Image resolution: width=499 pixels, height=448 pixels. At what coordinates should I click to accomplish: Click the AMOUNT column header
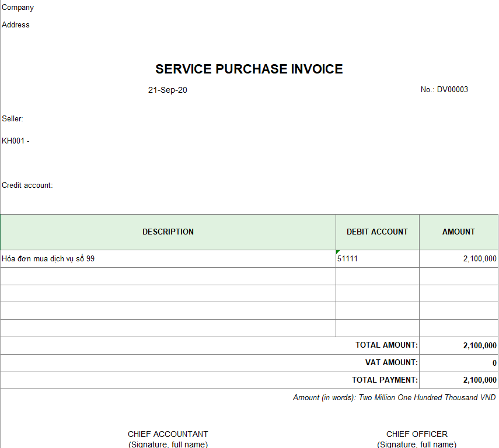[459, 232]
